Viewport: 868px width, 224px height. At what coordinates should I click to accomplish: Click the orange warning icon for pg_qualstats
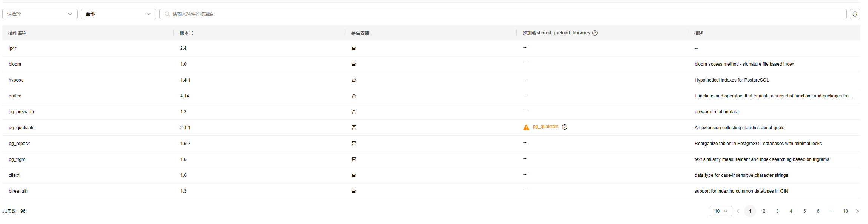(x=526, y=127)
